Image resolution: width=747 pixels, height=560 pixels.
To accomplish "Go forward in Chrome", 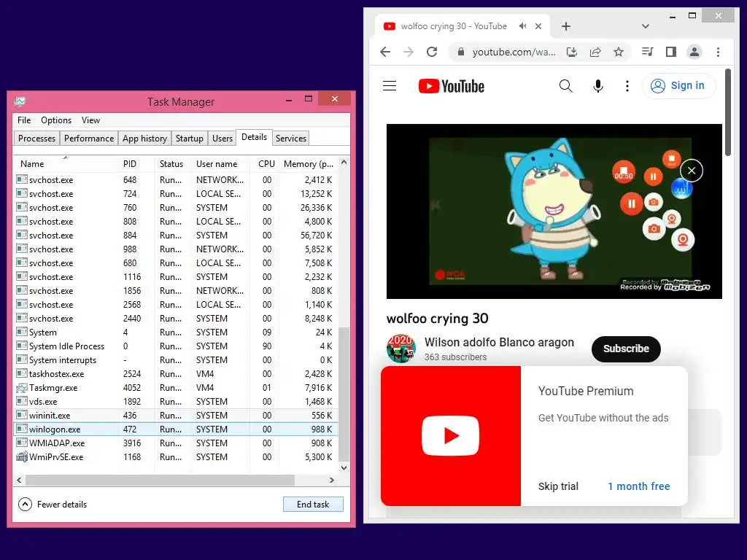I will tap(409, 52).
